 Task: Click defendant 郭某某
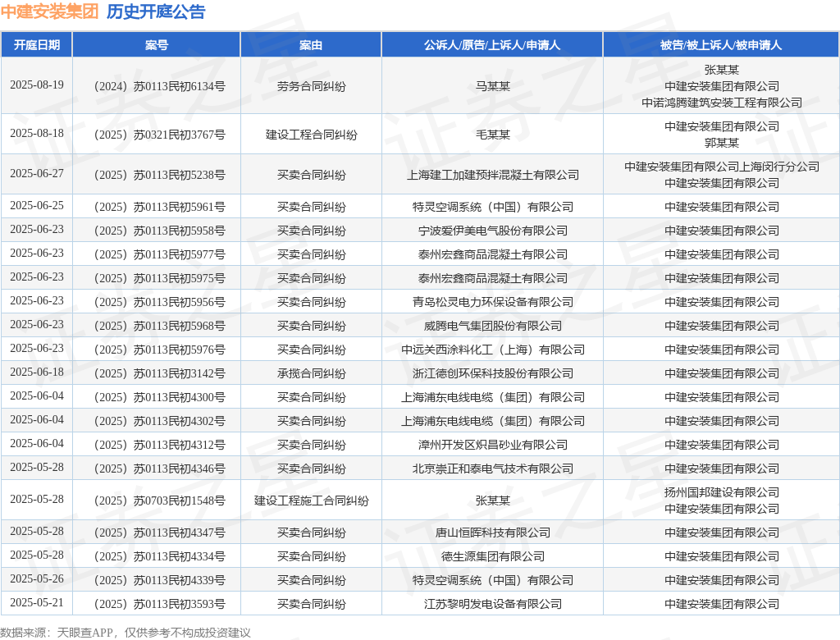(722, 143)
